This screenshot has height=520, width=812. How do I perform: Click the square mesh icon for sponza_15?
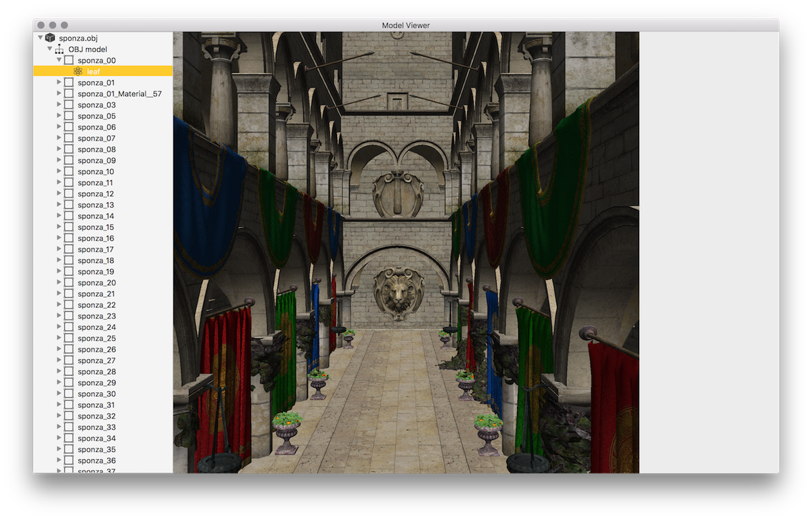point(68,227)
